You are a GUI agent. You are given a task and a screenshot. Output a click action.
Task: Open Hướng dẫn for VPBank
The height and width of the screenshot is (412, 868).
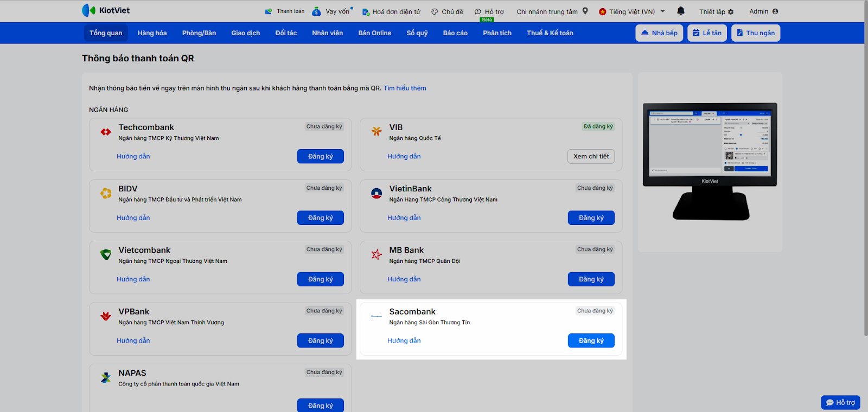[x=133, y=341]
